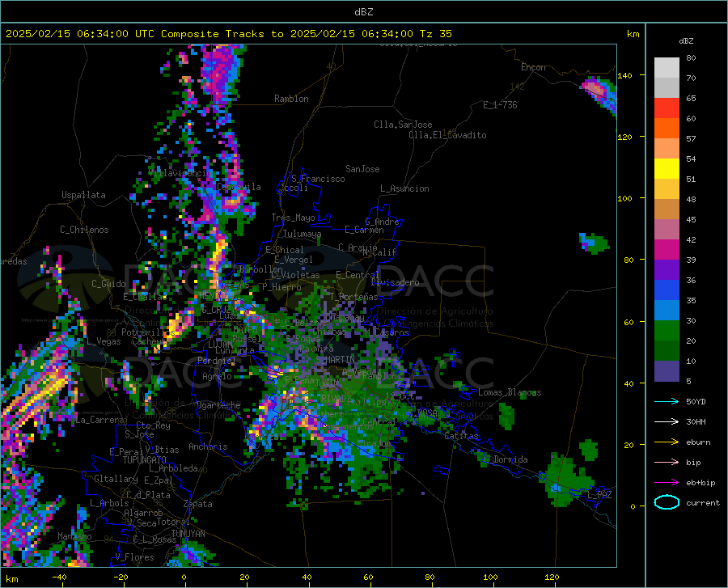Click the cyan 'current' ellipse legend icon

click(x=667, y=502)
